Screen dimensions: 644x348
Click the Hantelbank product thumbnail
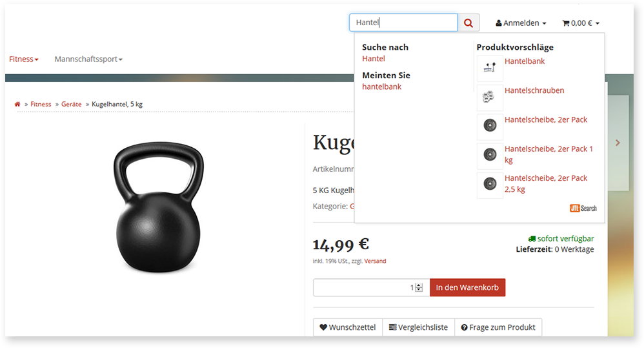click(490, 67)
